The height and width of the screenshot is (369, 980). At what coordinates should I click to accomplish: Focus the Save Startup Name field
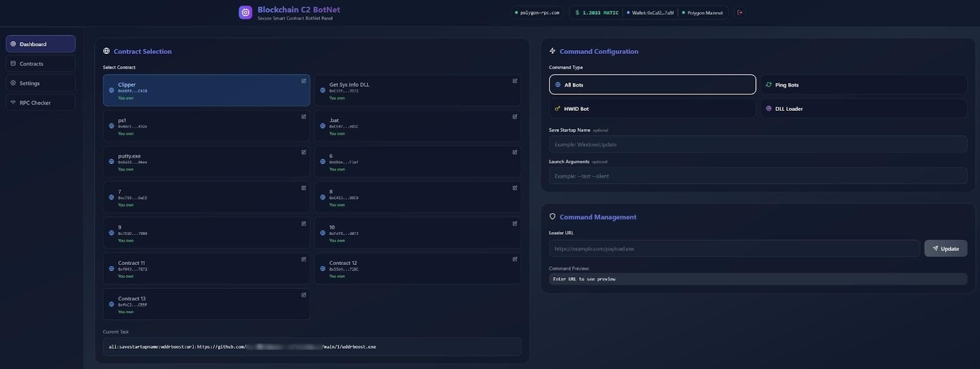(758, 144)
